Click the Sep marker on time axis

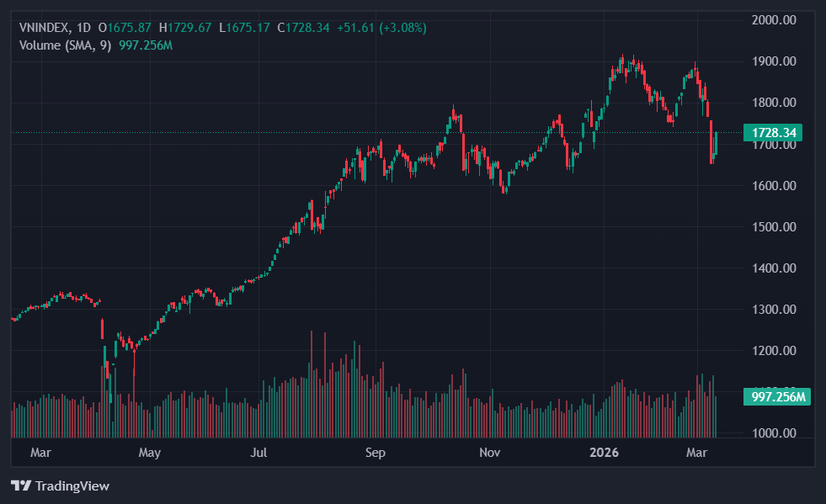[375, 453]
